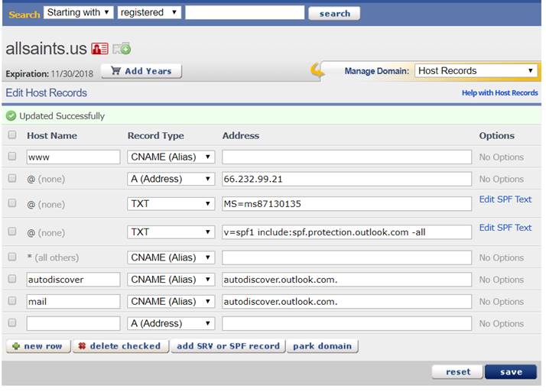
Task: Open Help with Host Records link
Action: tap(499, 93)
